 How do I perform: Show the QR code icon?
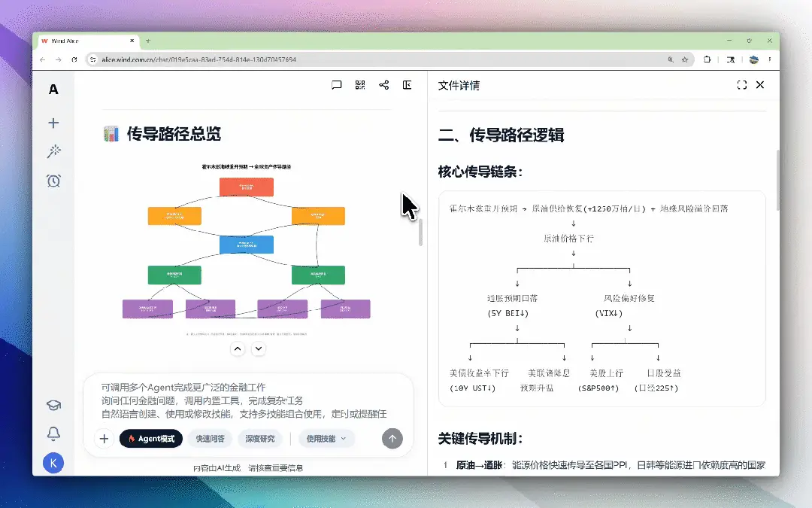click(360, 85)
